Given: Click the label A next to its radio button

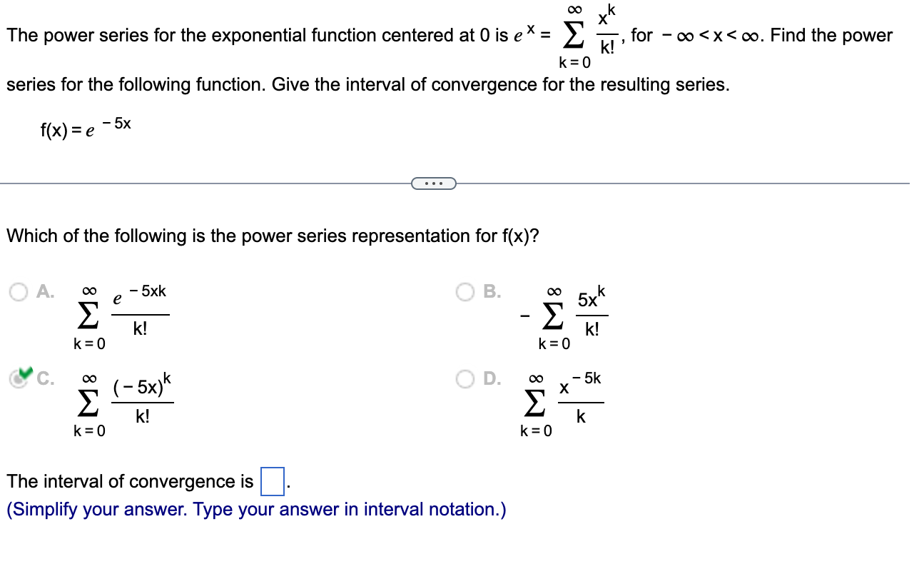Looking at the screenshot, I should [43, 291].
